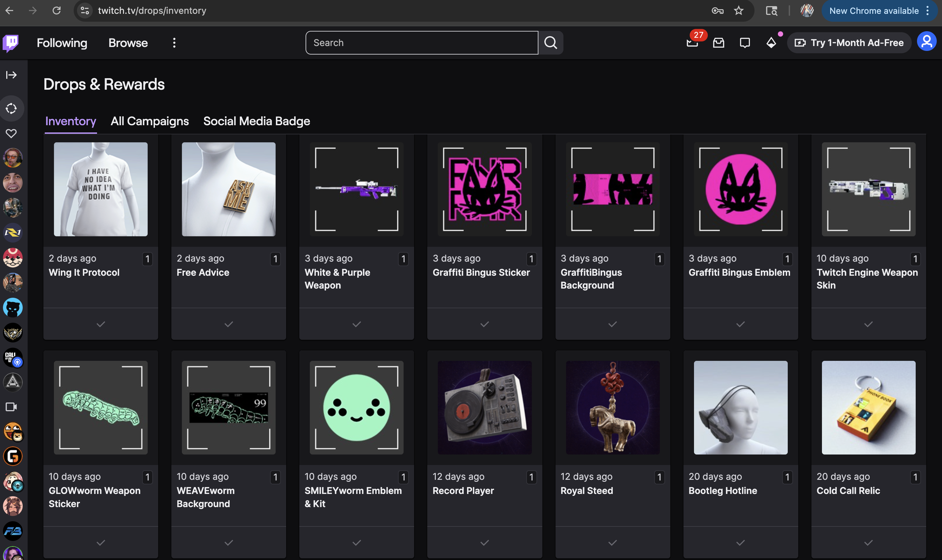Open the user avatar menu
The image size is (942, 560).
click(927, 41)
